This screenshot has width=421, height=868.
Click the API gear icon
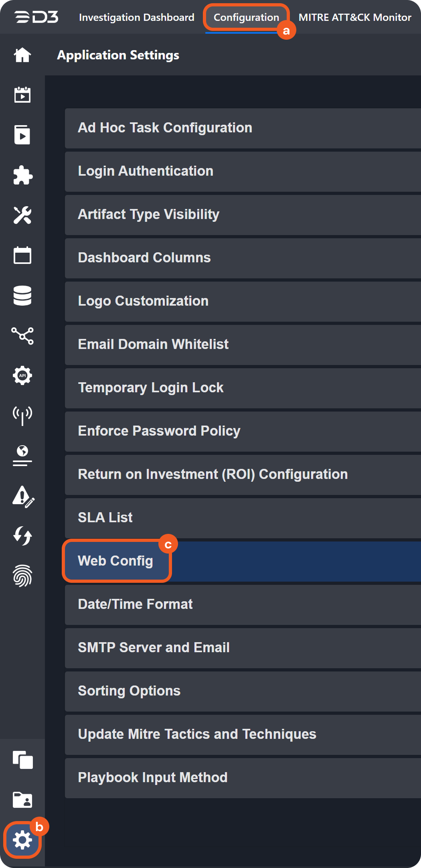22,376
